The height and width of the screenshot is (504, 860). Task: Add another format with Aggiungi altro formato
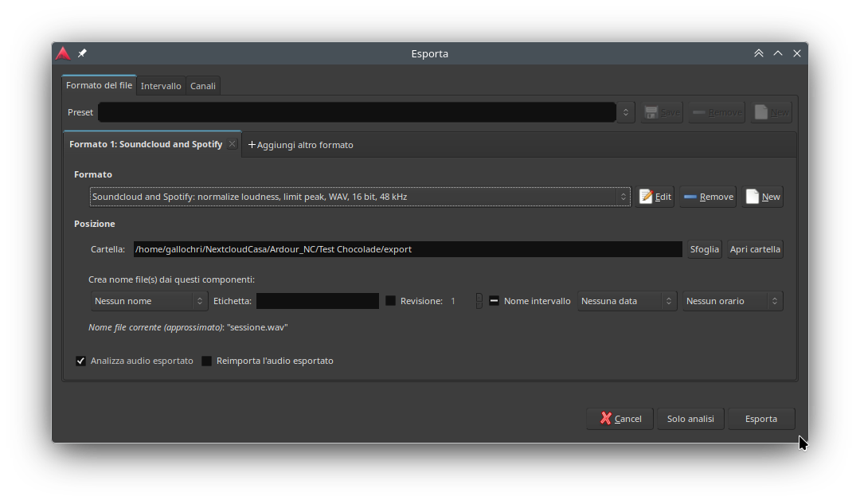300,145
